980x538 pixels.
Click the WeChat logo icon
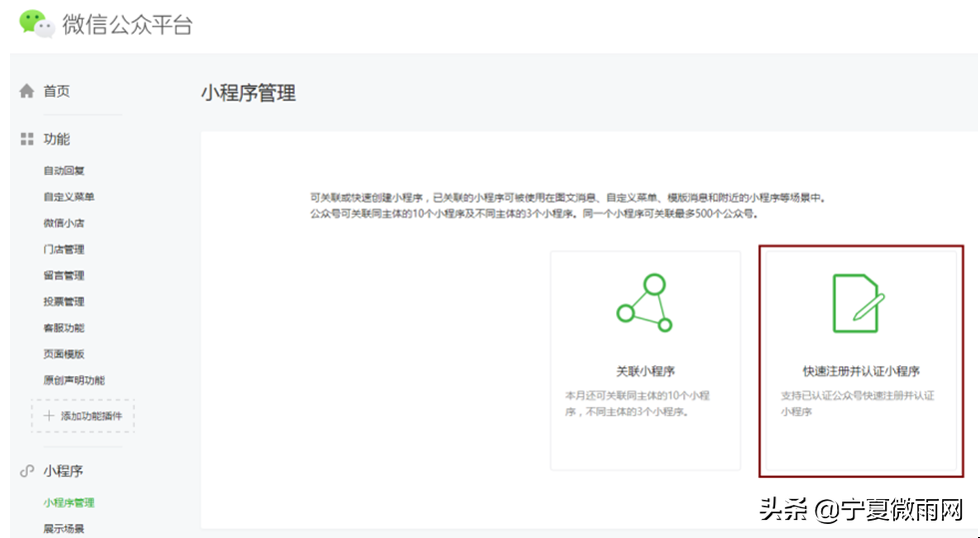(x=36, y=24)
